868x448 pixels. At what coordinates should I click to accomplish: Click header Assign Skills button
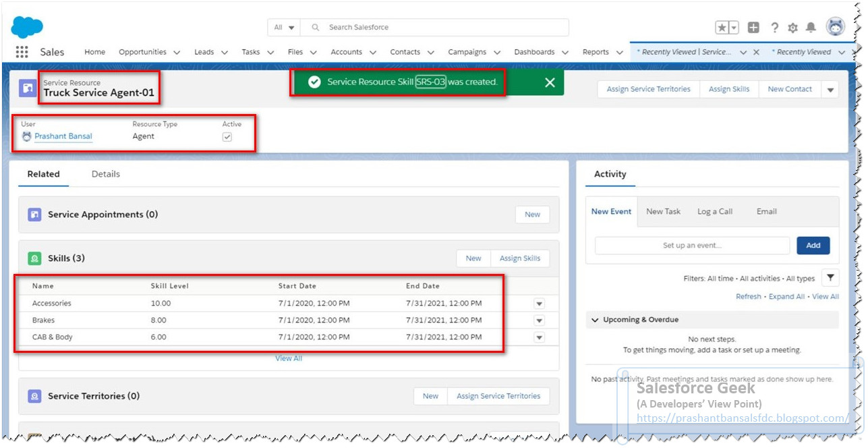[729, 89]
